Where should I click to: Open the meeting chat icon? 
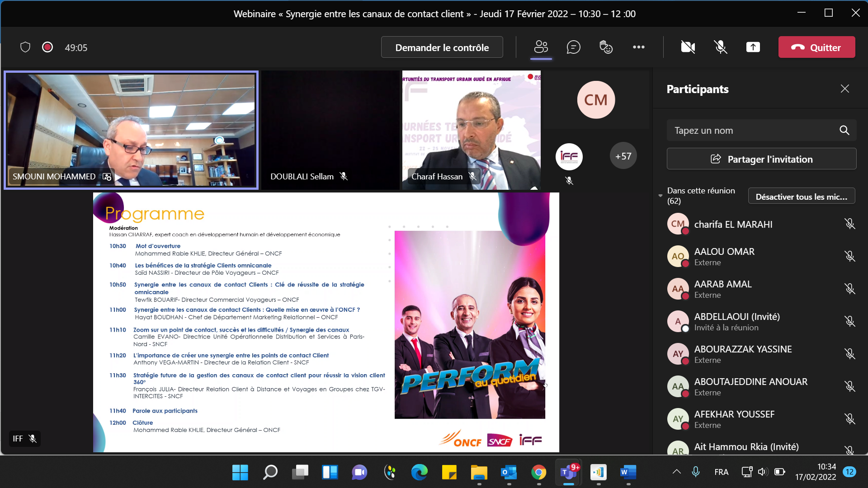click(x=573, y=47)
